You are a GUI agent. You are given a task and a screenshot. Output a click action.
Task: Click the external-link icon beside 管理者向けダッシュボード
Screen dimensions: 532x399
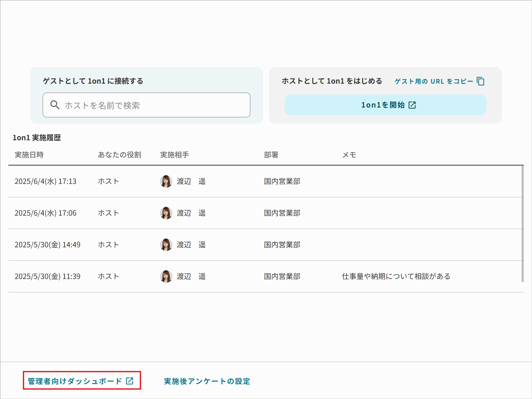tap(129, 381)
